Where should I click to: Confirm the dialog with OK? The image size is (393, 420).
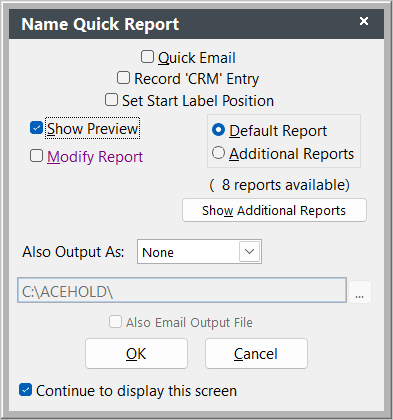point(136,354)
